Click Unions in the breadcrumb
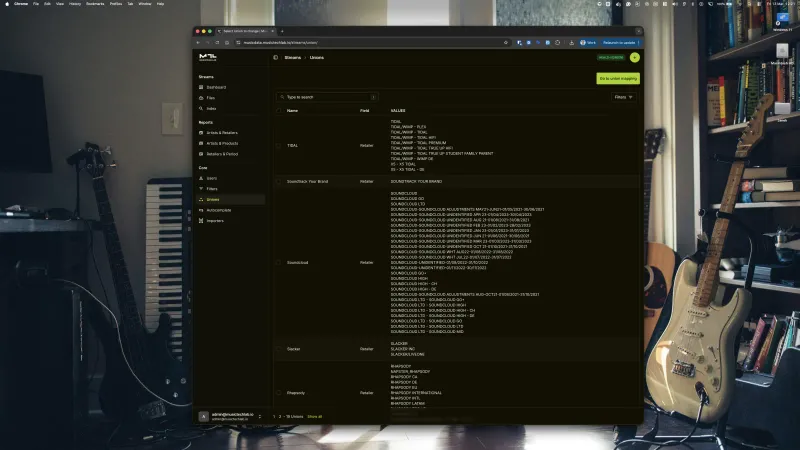 click(316, 58)
